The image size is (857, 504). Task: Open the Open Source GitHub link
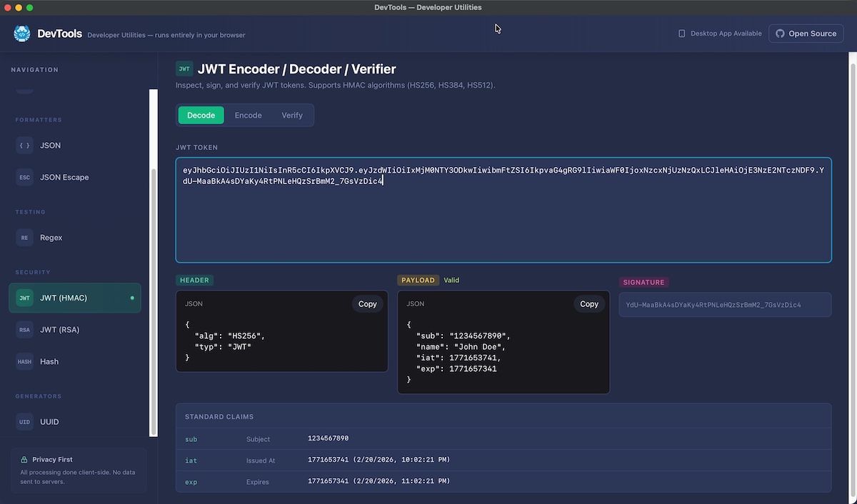806,34
